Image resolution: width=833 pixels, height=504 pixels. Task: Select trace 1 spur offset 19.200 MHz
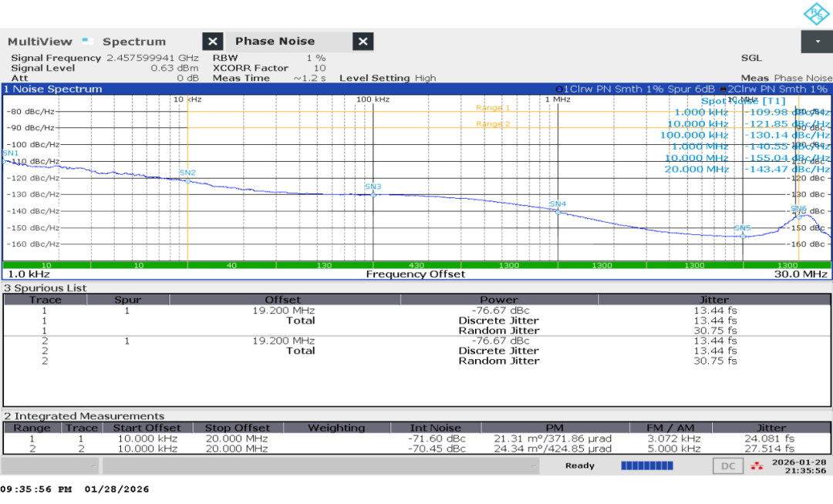click(283, 311)
